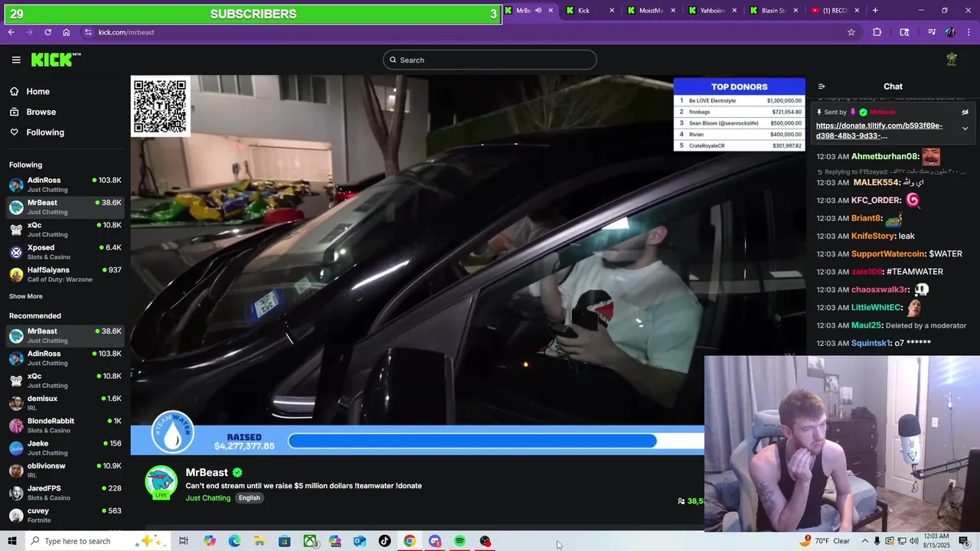The height and width of the screenshot is (551, 980).
Task: Click the MrBeast channel name below video
Action: tap(207, 472)
